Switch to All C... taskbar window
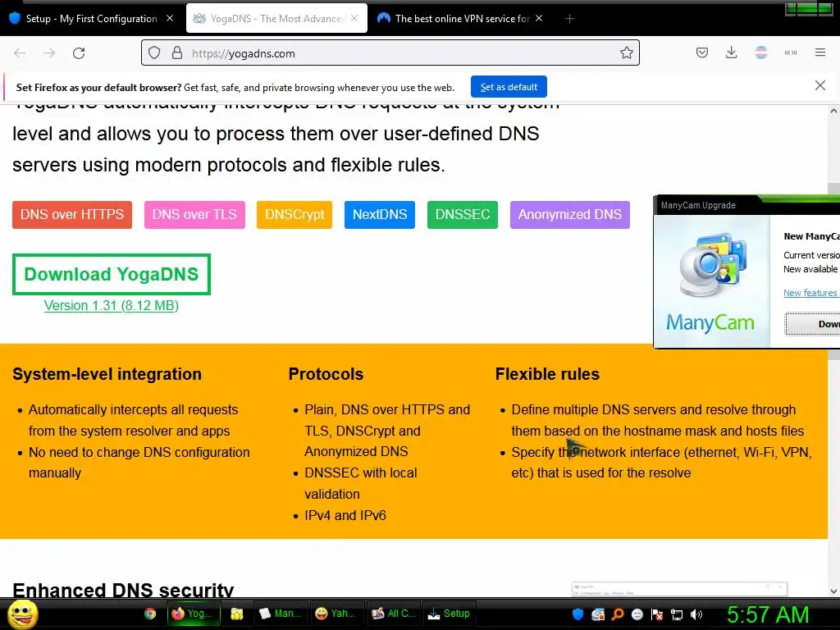 point(394,614)
